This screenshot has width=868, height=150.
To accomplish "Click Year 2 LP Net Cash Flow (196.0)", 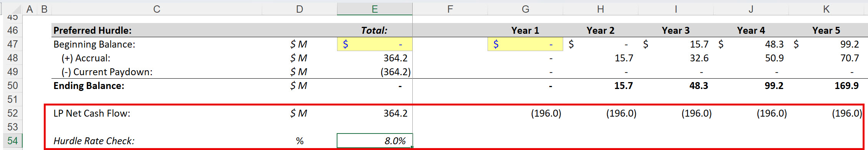I will (x=621, y=113).
